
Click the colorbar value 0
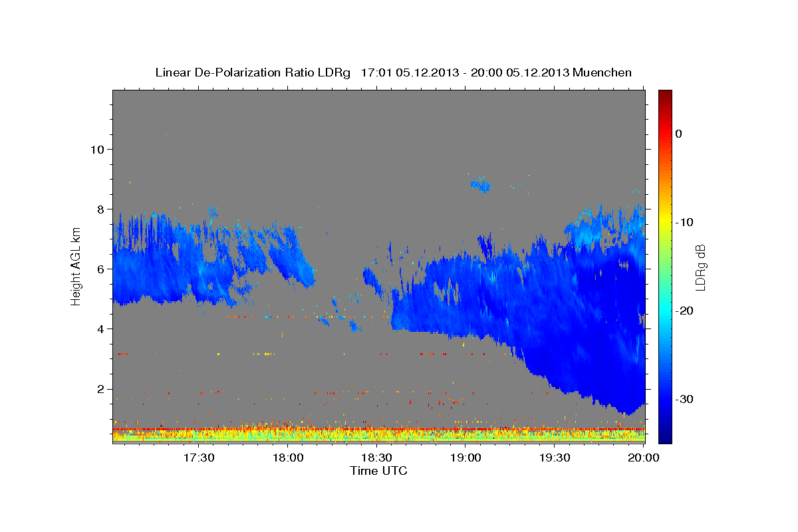point(678,134)
